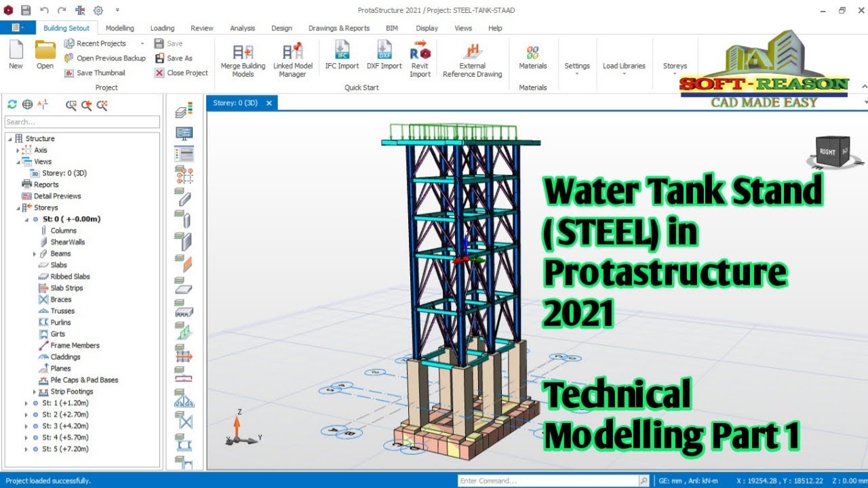Open the Load Libraries dropdown
Image resolution: width=868 pixels, height=488 pixels.
pyautogui.click(x=624, y=66)
